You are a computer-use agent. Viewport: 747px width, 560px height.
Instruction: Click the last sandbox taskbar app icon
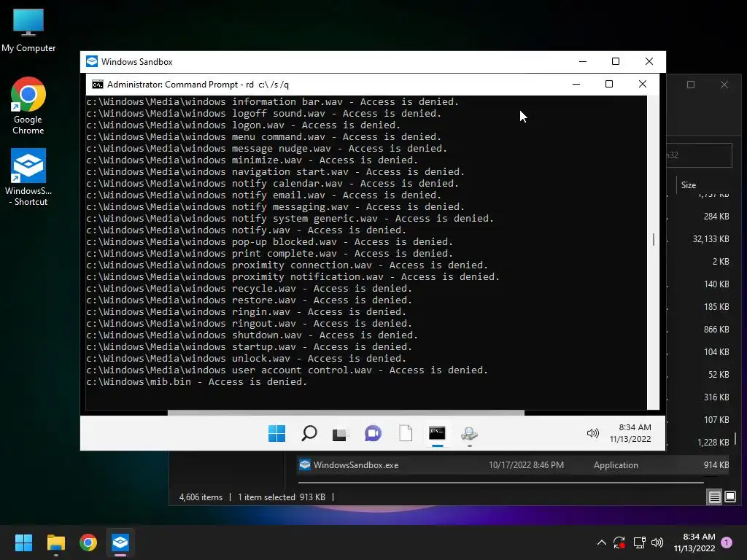coord(469,434)
